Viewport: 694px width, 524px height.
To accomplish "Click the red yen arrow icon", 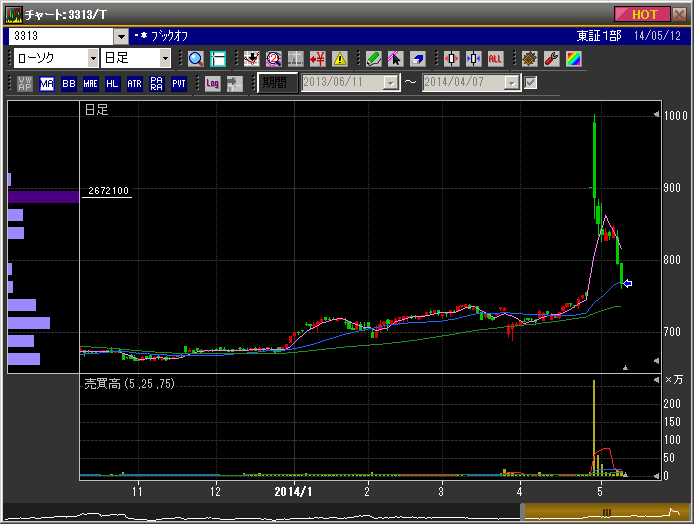I will pos(318,59).
